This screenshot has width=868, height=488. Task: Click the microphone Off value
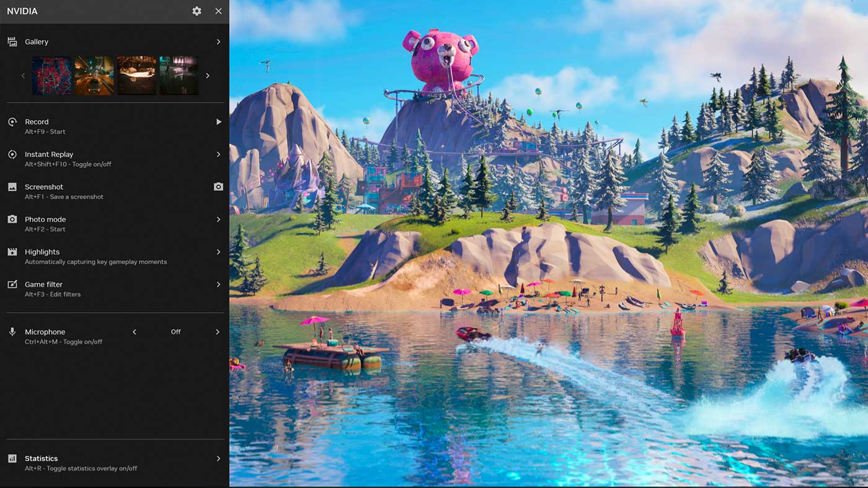point(175,332)
